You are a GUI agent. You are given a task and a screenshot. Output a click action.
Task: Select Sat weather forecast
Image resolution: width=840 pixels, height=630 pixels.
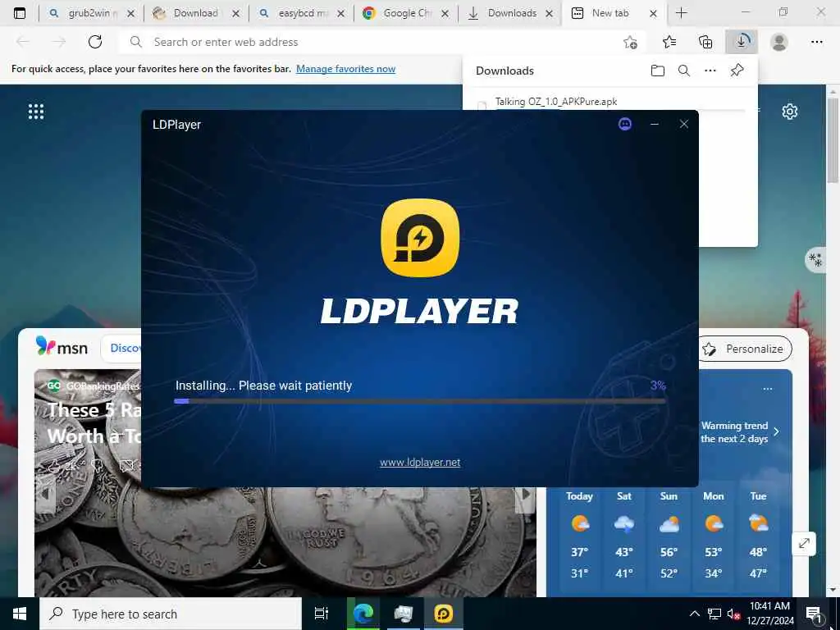pos(624,537)
